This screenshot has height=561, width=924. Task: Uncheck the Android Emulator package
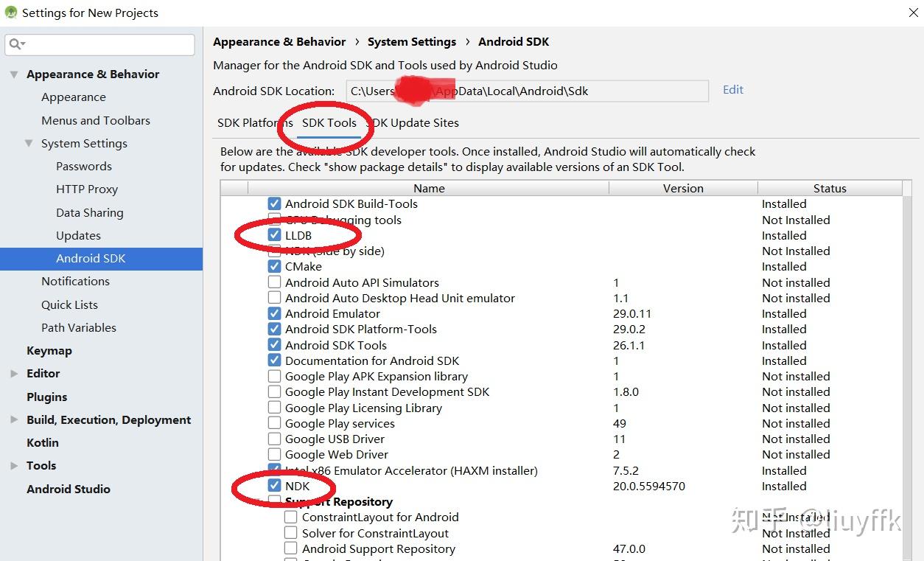(x=274, y=313)
